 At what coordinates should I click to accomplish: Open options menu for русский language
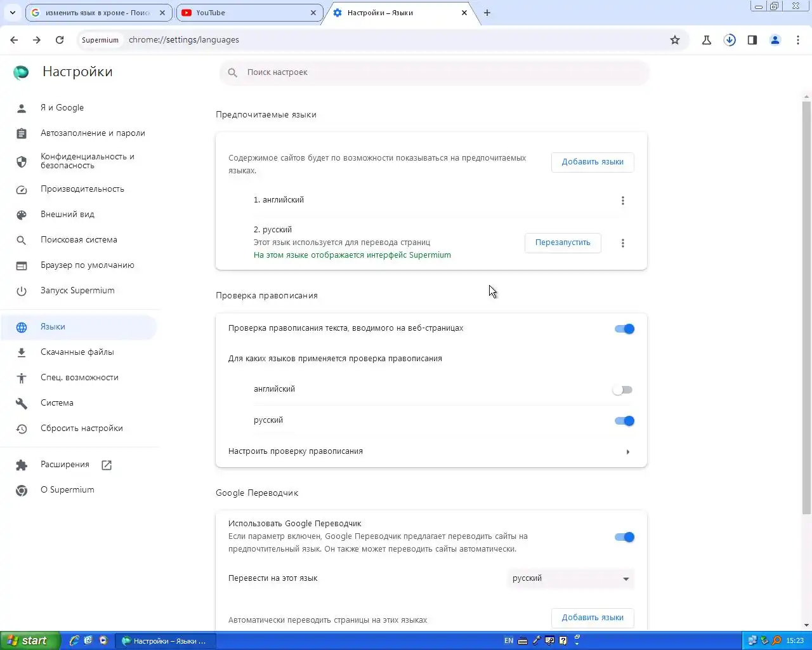point(623,243)
